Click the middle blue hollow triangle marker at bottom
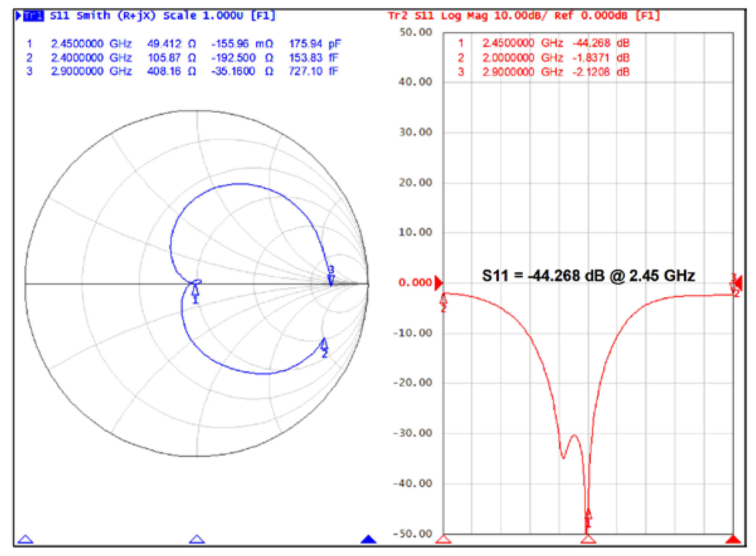This screenshot has height=556, width=756. pyautogui.click(x=197, y=540)
